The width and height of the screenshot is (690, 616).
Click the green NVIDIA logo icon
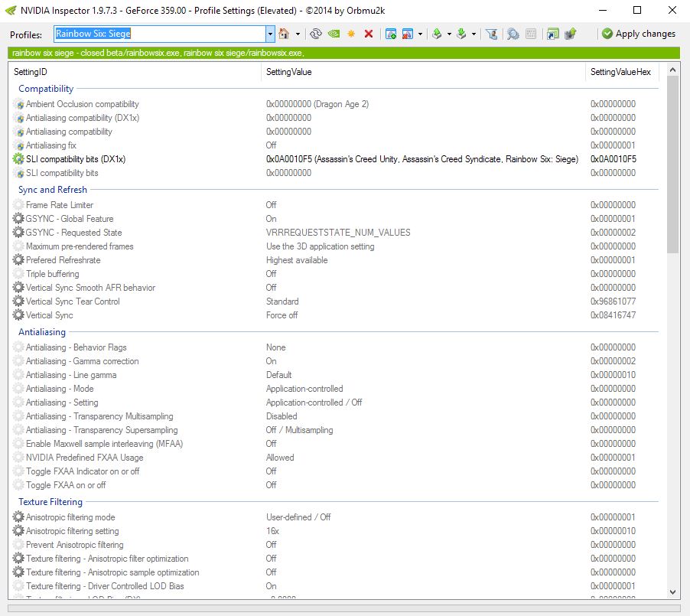point(334,34)
